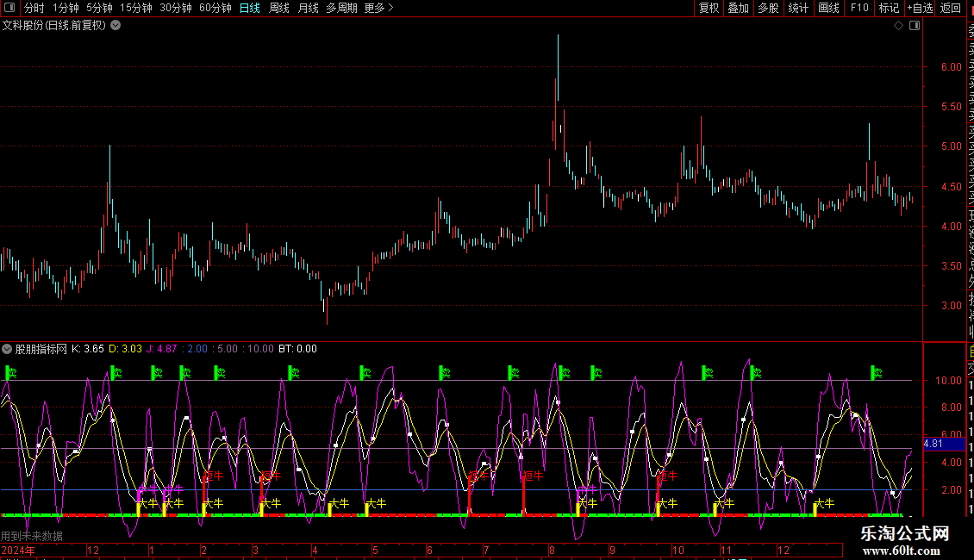Click the 文科股份(日线.前复权) chart title
This screenshot has height=560, width=974.
[54, 26]
